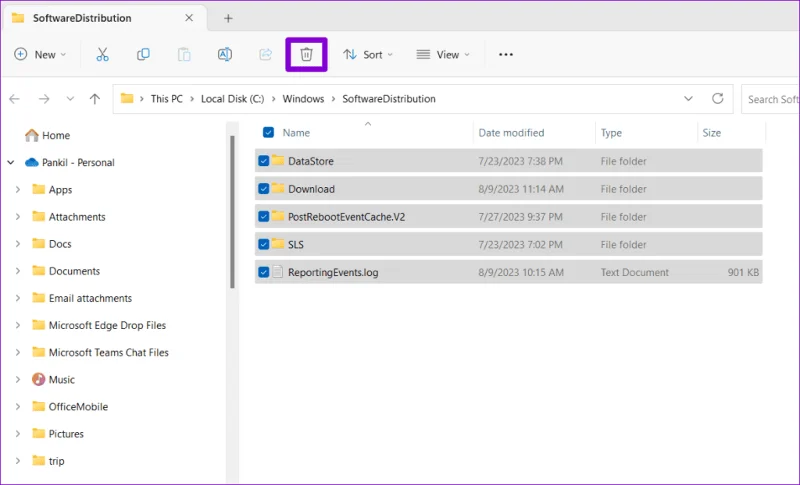Click the SLS folder name
800x485 pixels.
(x=296, y=244)
